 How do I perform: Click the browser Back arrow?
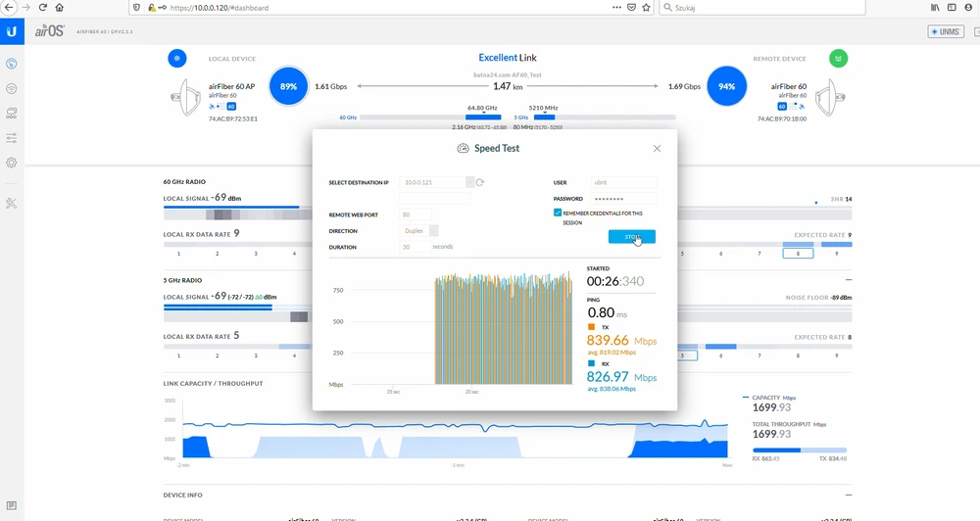pyautogui.click(x=9, y=8)
